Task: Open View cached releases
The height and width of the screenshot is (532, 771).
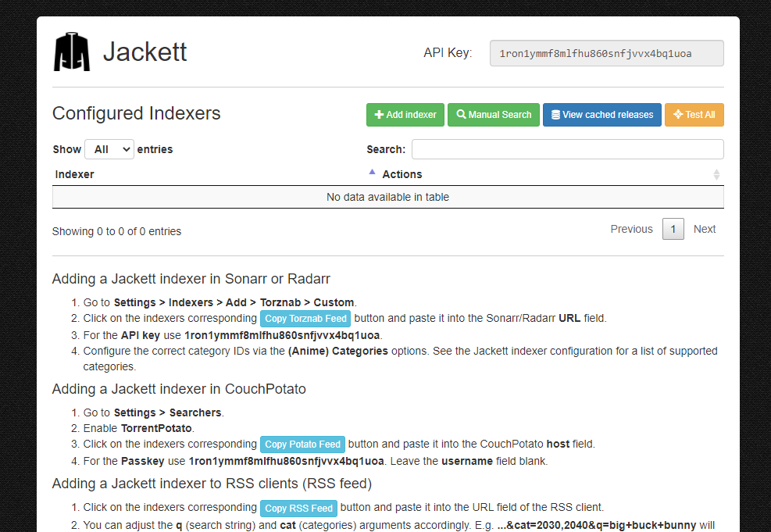Action: tap(601, 114)
